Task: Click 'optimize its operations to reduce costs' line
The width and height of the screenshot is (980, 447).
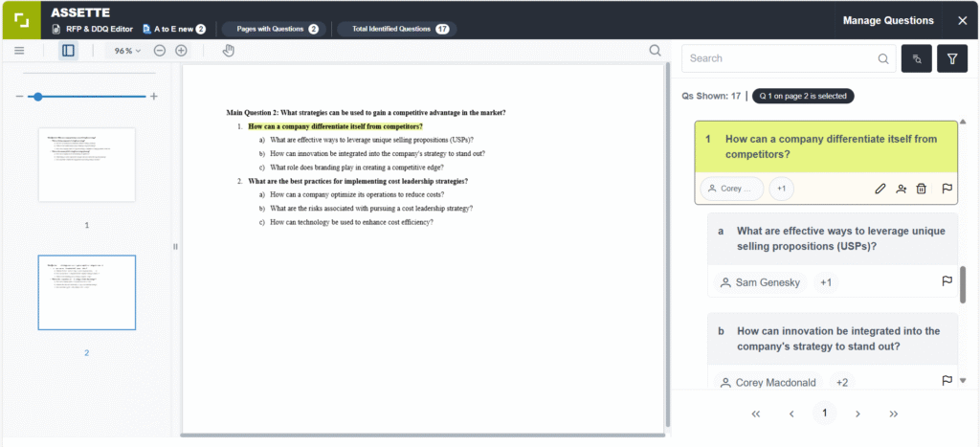Action: 357,195
